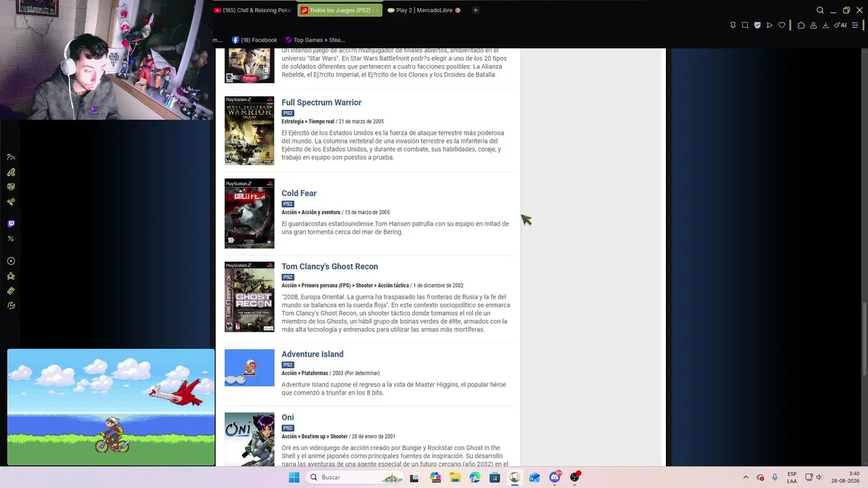Open the profile account icon
Image resolution: width=868 pixels, height=488 pixels.
813,25
